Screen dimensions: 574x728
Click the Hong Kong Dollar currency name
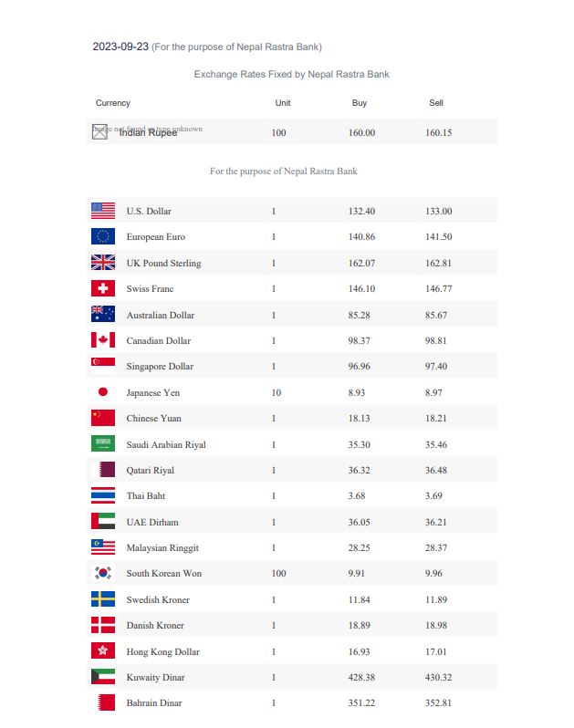click(x=162, y=651)
